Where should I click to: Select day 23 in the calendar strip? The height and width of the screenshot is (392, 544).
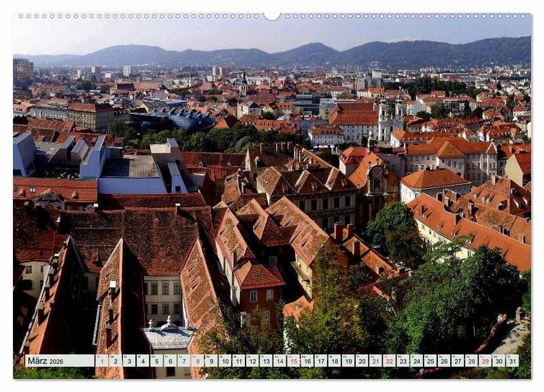pos(403,361)
